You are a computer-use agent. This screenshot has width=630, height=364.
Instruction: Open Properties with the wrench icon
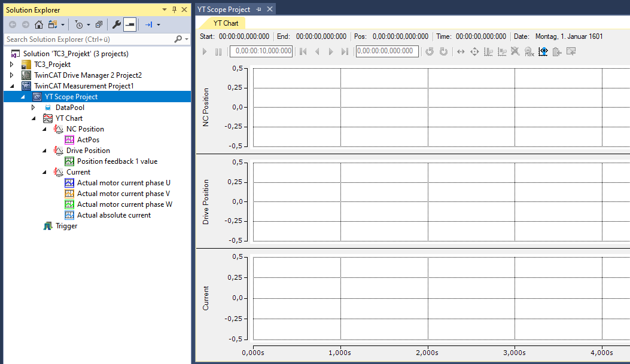(117, 25)
